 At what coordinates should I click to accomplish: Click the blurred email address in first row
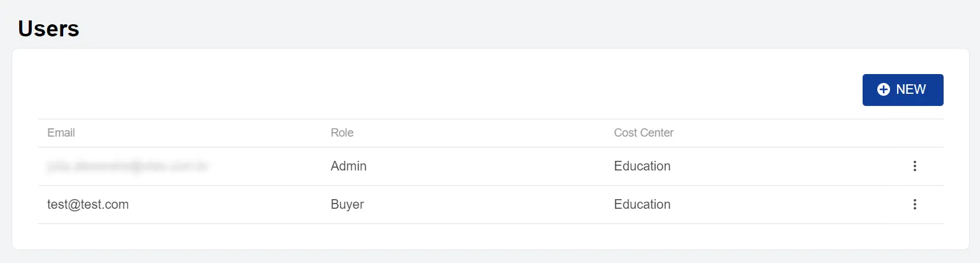point(128,167)
